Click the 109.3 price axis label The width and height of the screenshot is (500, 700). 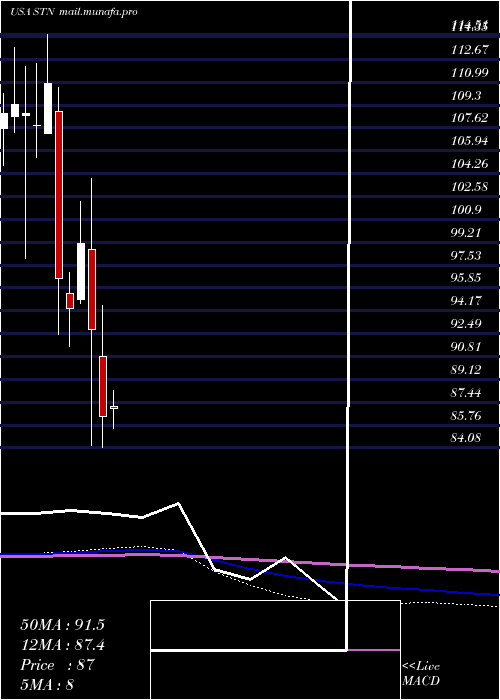pos(466,96)
